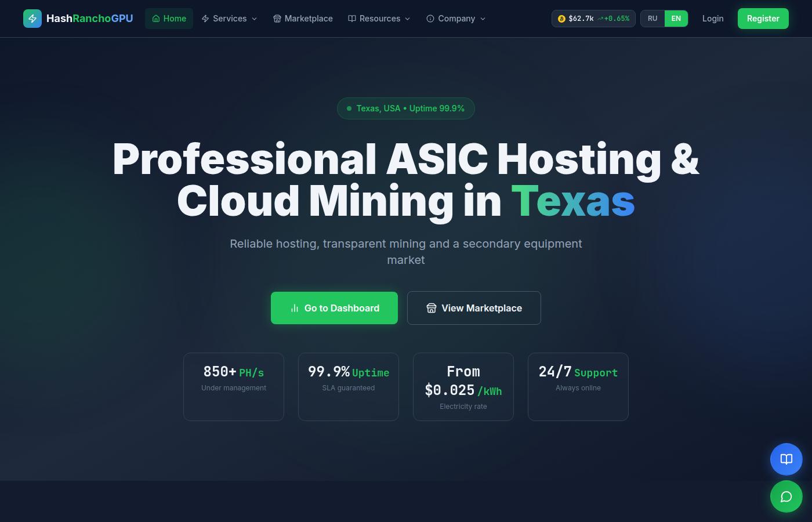
Task: Open the Marketplace nav link
Action: tap(303, 19)
